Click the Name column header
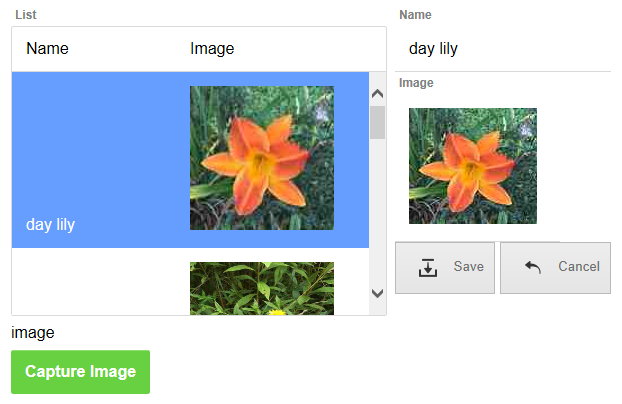The width and height of the screenshot is (622, 404). click(x=47, y=49)
